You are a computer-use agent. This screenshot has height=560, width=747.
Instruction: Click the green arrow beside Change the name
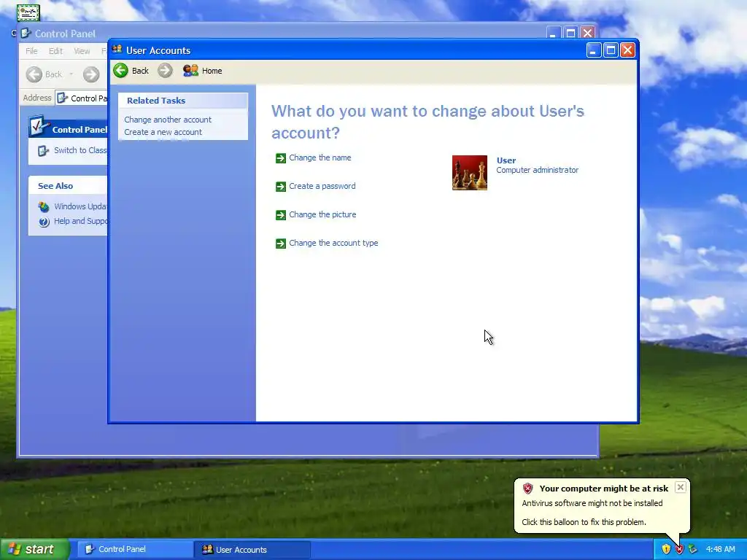tap(281, 158)
